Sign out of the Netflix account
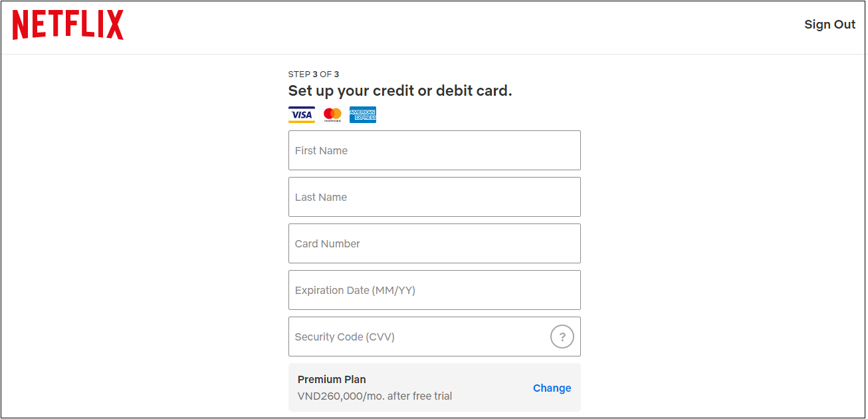Viewport: 868px width, 419px height. pyautogui.click(x=829, y=25)
